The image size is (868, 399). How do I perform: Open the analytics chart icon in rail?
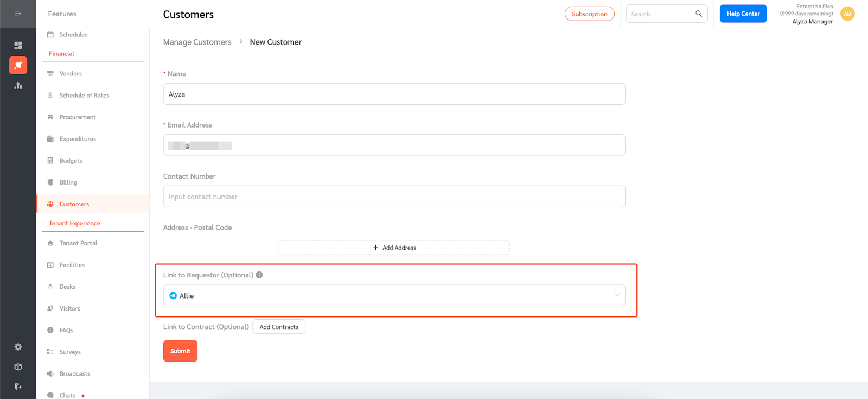point(18,85)
